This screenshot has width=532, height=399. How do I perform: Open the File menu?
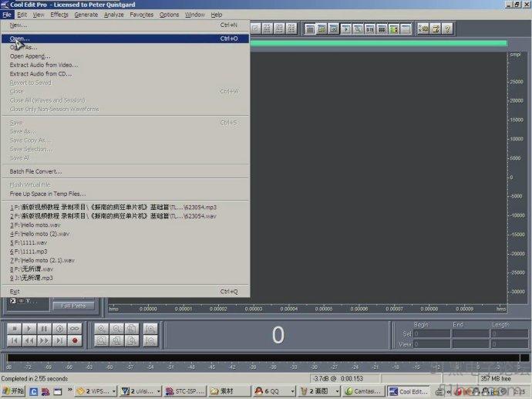click(x=7, y=15)
